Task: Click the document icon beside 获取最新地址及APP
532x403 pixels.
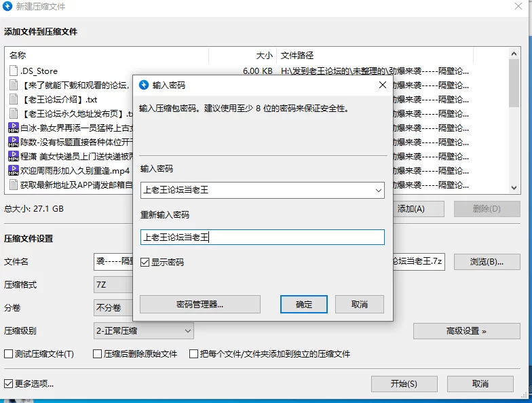Action: pyautogui.click(x=14, y=185)
